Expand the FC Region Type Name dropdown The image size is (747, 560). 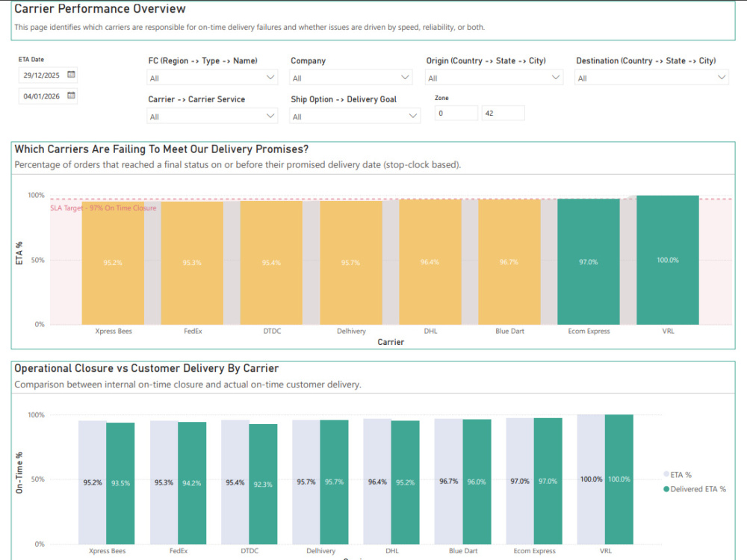pos(212,78)
